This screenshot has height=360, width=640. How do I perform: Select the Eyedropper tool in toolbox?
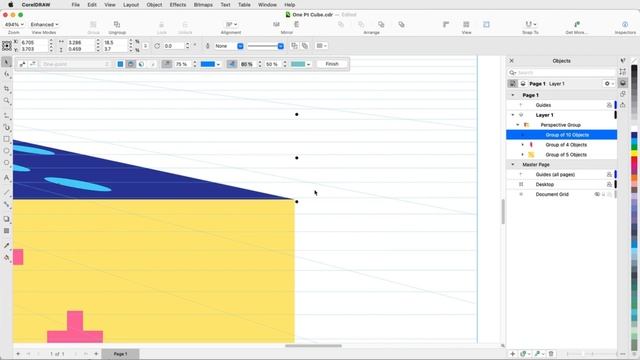pos(7,246)
